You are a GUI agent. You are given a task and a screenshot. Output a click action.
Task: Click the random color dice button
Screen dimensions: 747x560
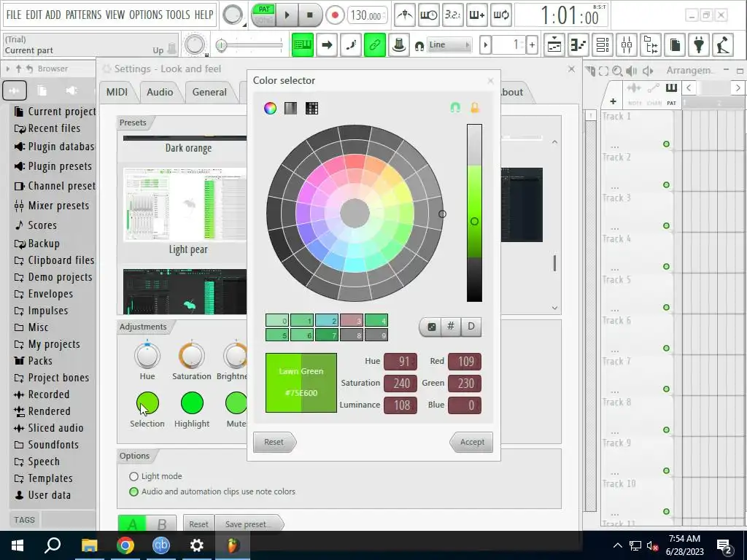tap(431, 327)
